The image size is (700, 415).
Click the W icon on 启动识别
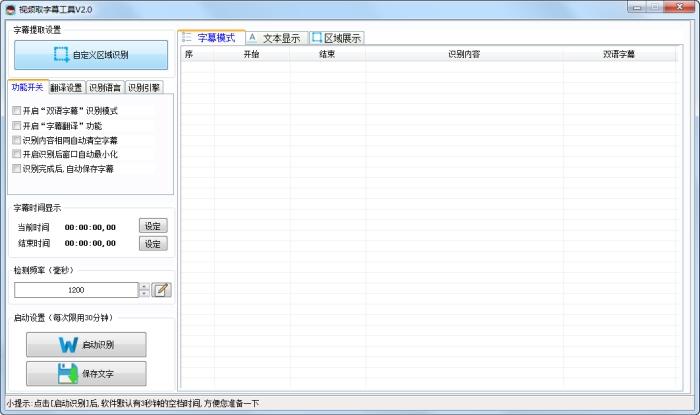[68, 344]
